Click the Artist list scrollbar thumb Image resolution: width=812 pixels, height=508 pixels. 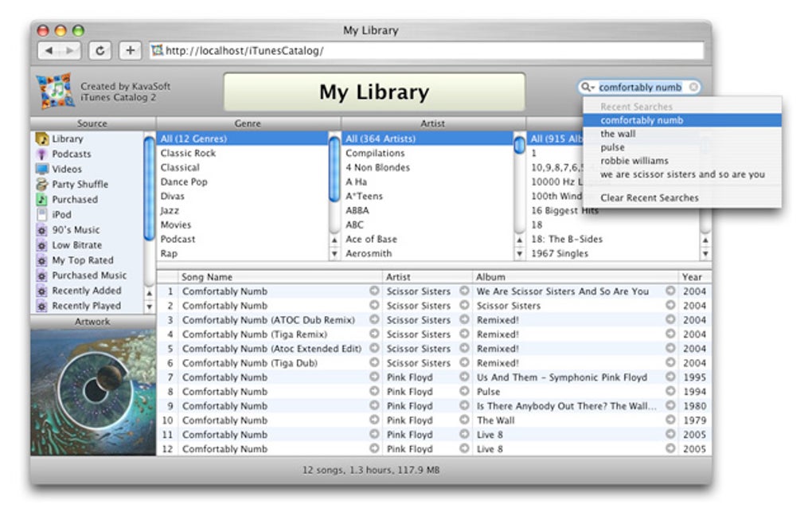coord(519,144)
